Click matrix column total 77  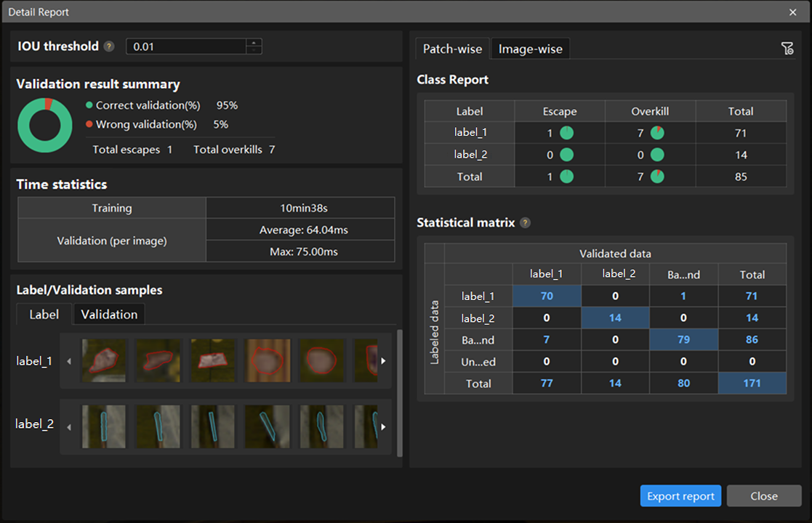click(x=547, y=384)
